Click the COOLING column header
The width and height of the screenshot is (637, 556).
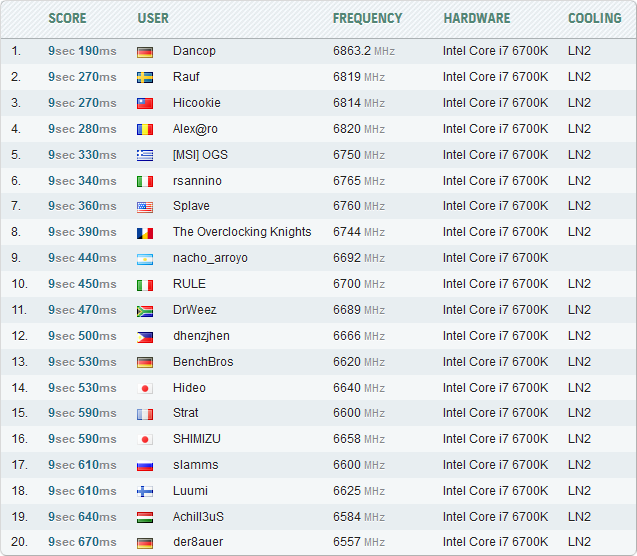[594, 18]
